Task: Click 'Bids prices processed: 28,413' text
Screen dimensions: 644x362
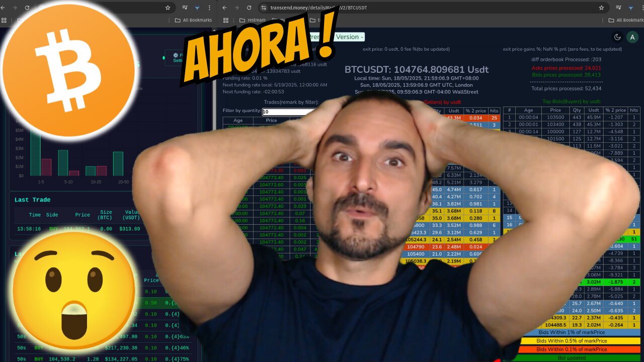Action: [x=567, y=75]
